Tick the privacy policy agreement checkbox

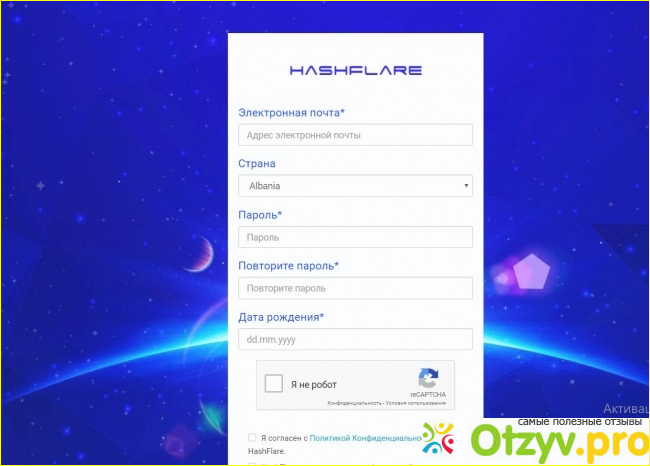click(252, 438)
